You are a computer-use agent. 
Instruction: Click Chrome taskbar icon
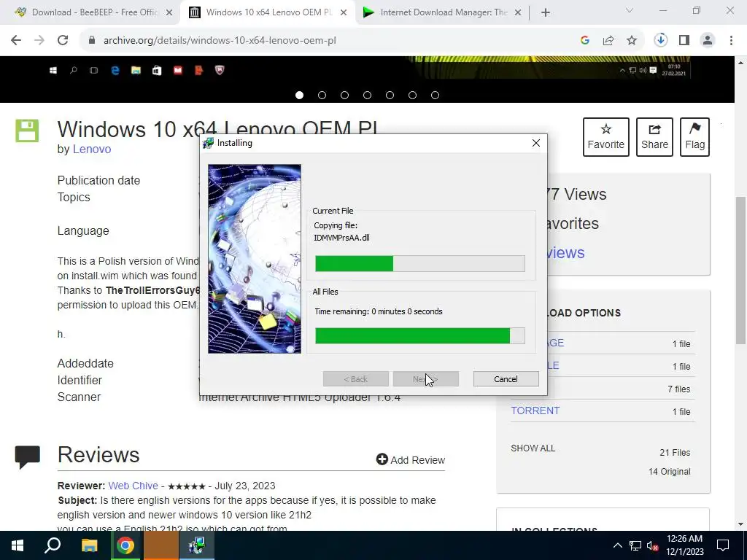click(125, 545)
